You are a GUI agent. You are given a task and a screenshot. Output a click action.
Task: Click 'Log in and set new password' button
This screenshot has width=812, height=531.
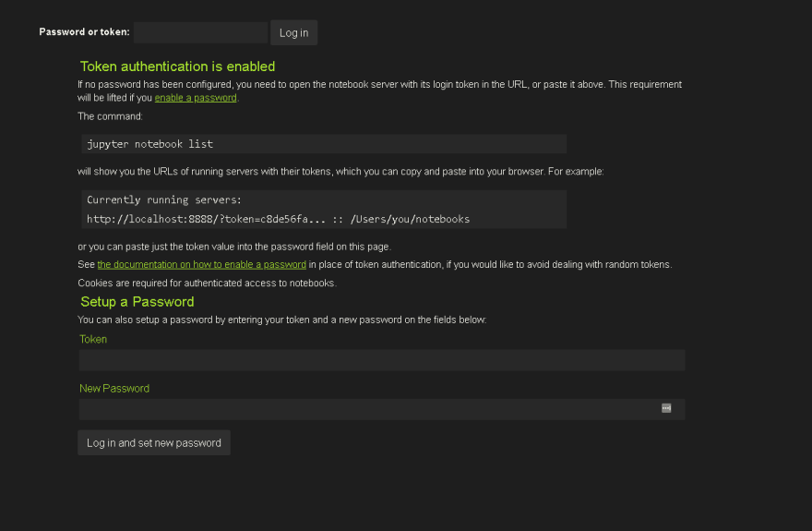click(154, 443)
